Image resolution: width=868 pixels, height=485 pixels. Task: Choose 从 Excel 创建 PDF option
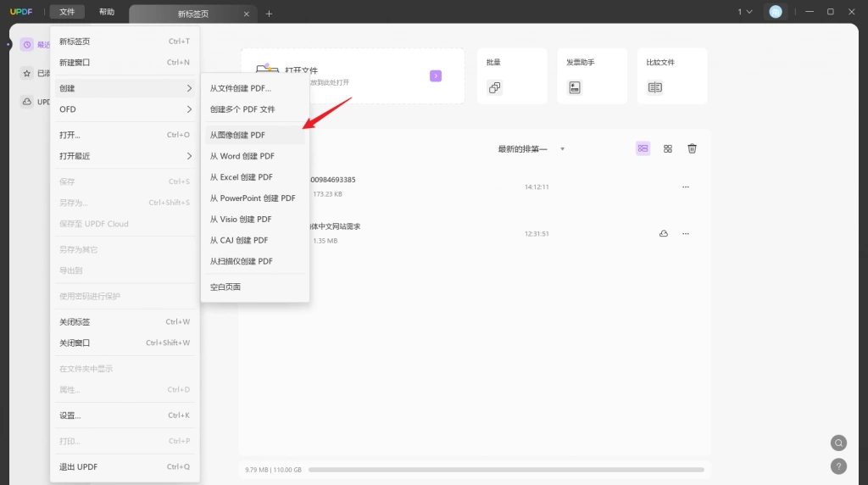tap(254, 177)
